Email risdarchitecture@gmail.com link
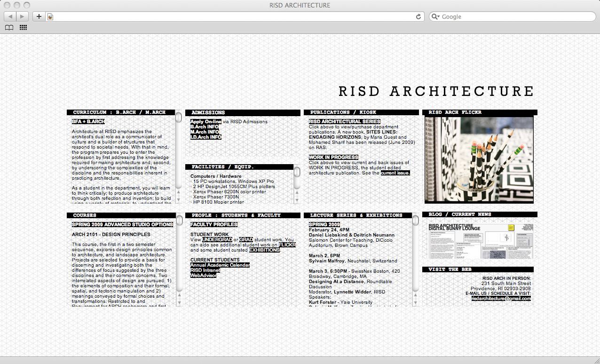Screen dimensions: 600x364 click(x=501, y=298)
